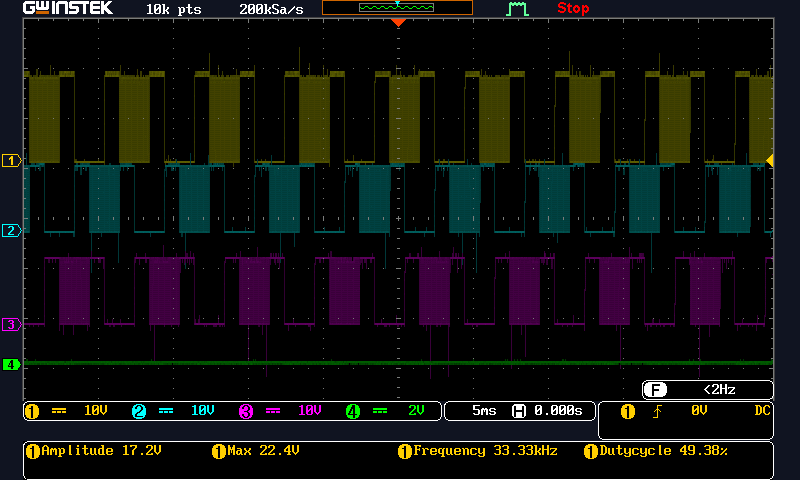
Task: Click the yellow trigger level arrow on right edge
Action: [x=769, y=161]
